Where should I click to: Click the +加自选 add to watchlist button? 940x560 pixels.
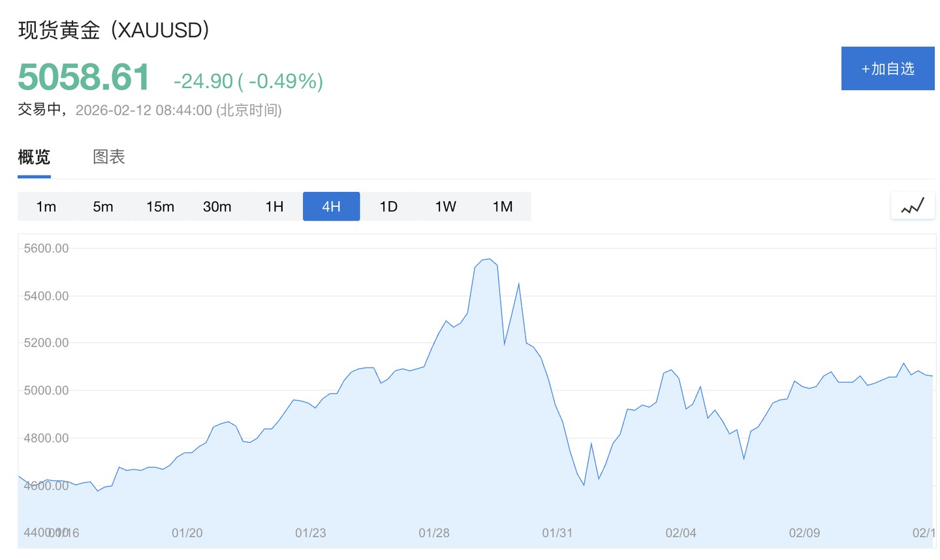coord(887,69)
